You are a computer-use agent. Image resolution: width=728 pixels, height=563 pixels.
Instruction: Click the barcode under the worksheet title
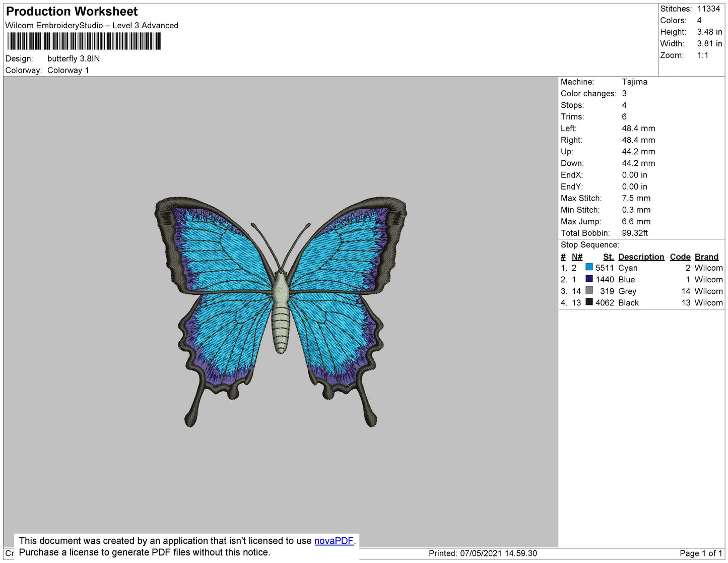tap(84, 41)
